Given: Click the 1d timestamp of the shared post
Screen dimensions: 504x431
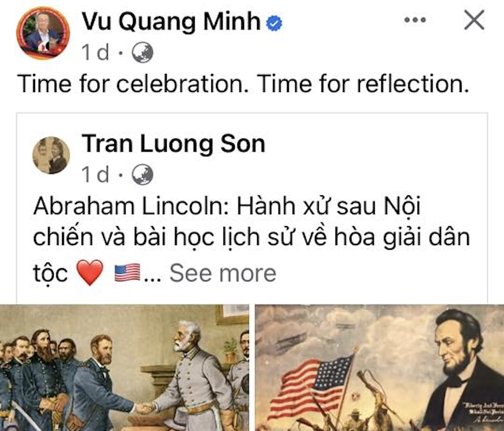Looking at the screenshot, I should click(95, 174).
